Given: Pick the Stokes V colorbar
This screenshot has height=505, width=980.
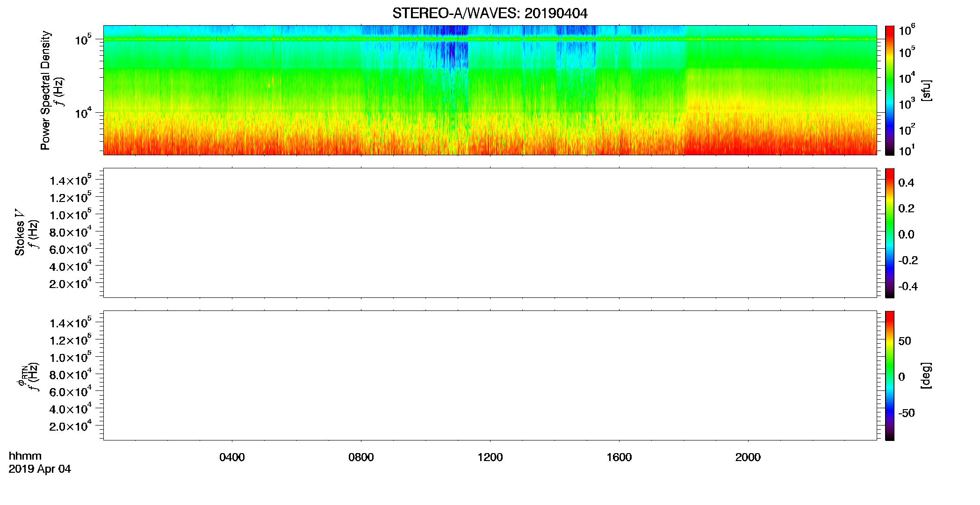Looking at the screenshot, I should 890,233.
